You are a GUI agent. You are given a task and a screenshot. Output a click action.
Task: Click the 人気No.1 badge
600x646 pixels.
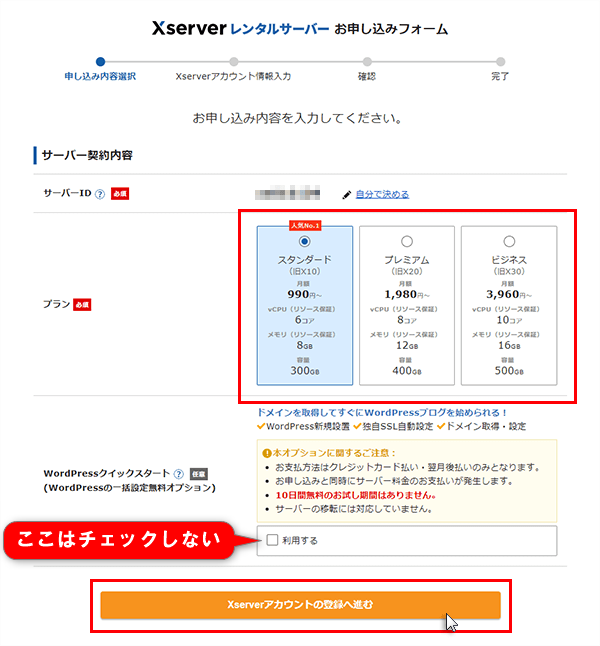305,225
